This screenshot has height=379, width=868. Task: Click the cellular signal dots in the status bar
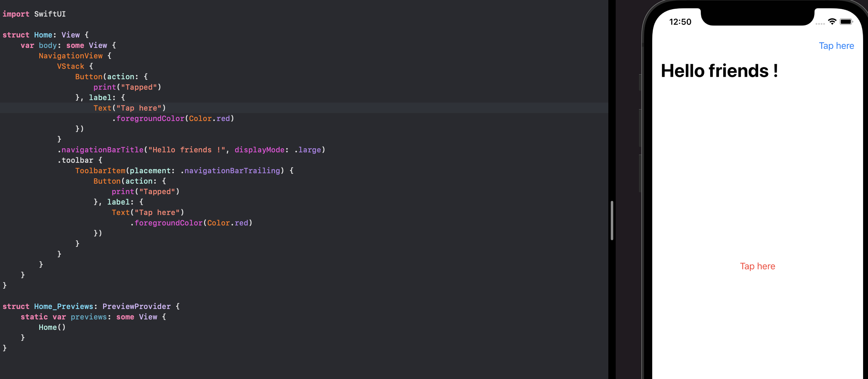(x=820, y=24)
